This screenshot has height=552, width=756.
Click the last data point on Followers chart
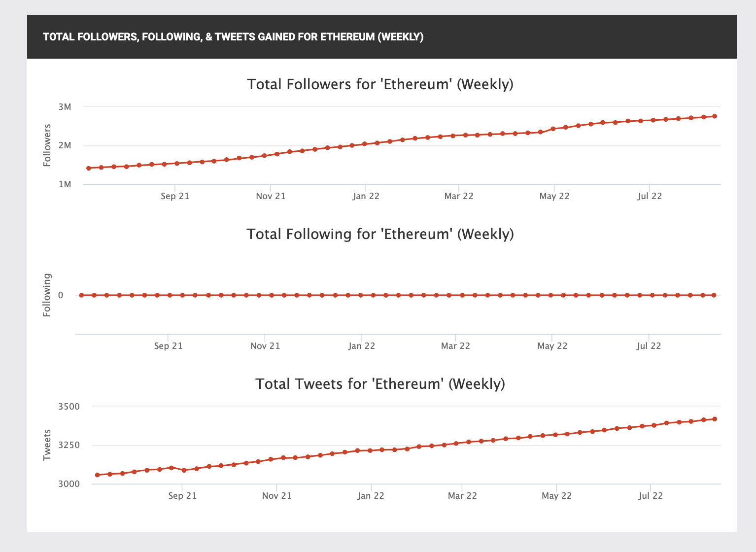point(715,116)
